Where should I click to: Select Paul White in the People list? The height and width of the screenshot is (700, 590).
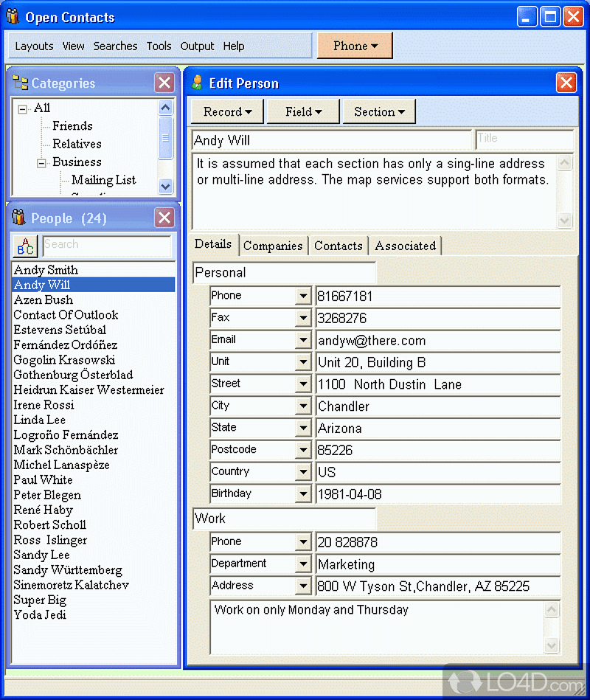point(93,480)
